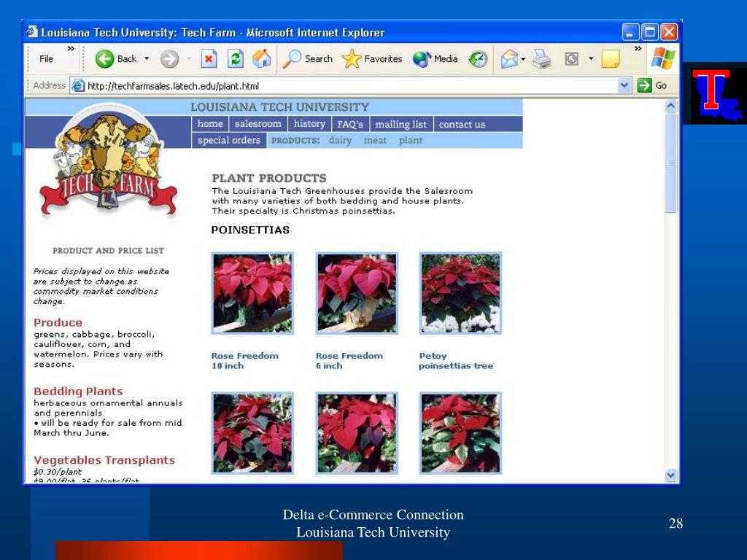Open Rose Freedom 6 inch photo

(357, 293)
